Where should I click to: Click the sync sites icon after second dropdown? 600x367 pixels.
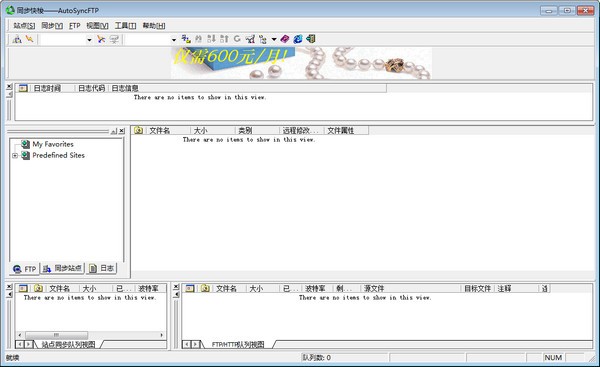[186, 39]
